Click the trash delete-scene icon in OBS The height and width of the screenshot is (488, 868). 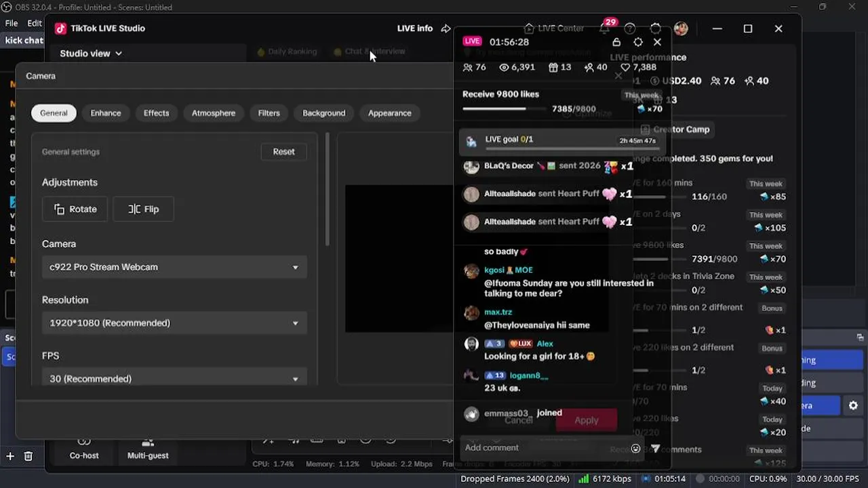point(28,456)
